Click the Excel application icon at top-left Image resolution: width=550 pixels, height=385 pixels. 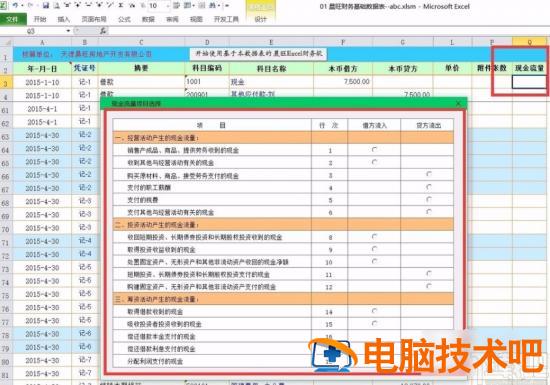[3, 5]
